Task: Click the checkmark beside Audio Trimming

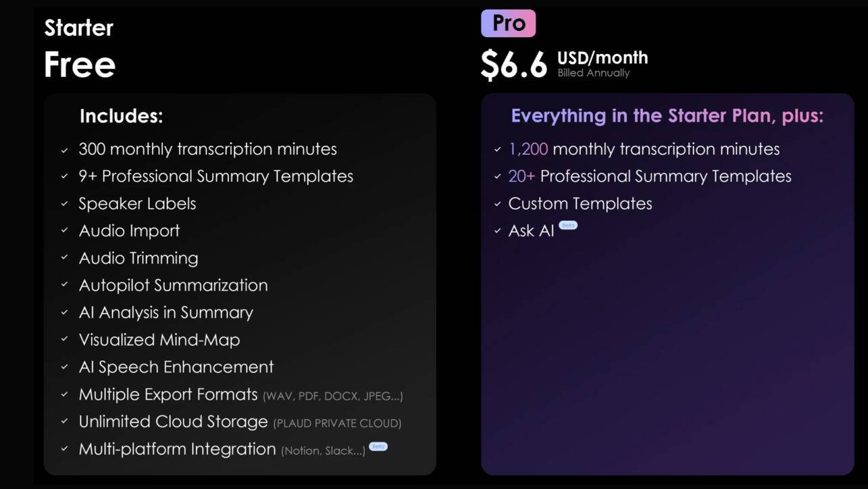Action: [65, 258]
